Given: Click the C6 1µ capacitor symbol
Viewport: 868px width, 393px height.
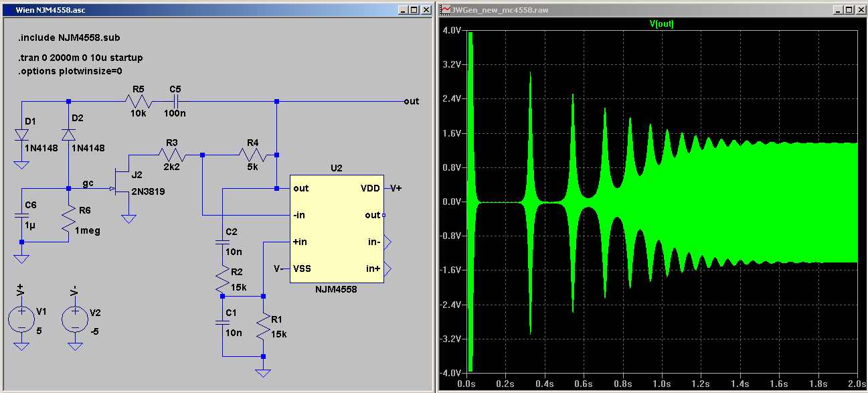Looking at the screenshot, I should [21, 216].
